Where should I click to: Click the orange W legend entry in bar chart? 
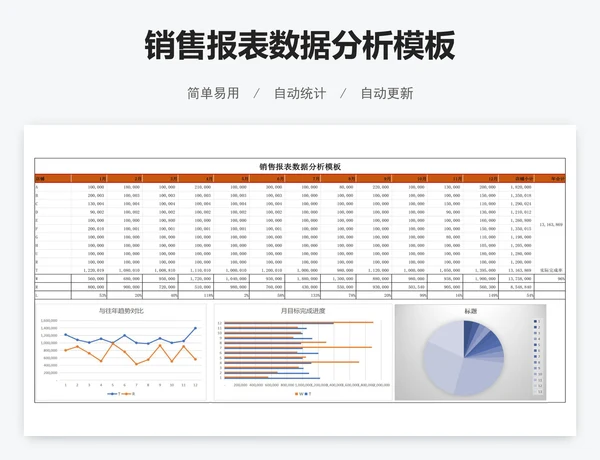(x=298, y=394)
